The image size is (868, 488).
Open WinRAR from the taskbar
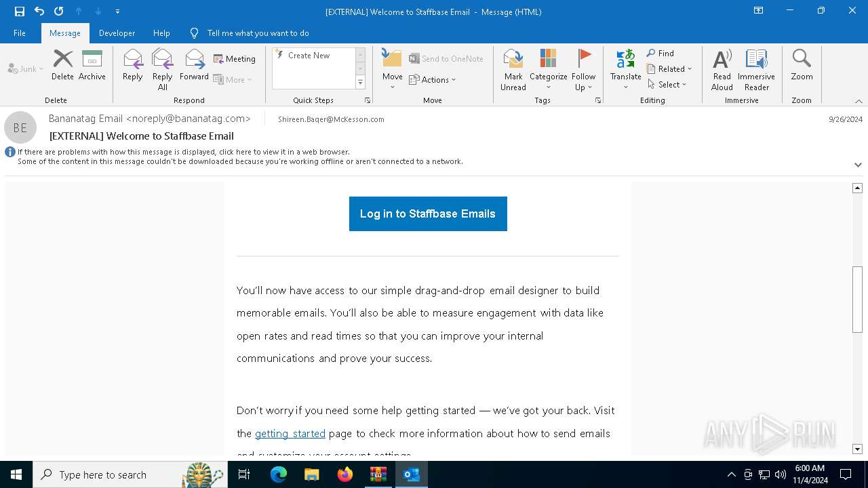coord(378,474)
